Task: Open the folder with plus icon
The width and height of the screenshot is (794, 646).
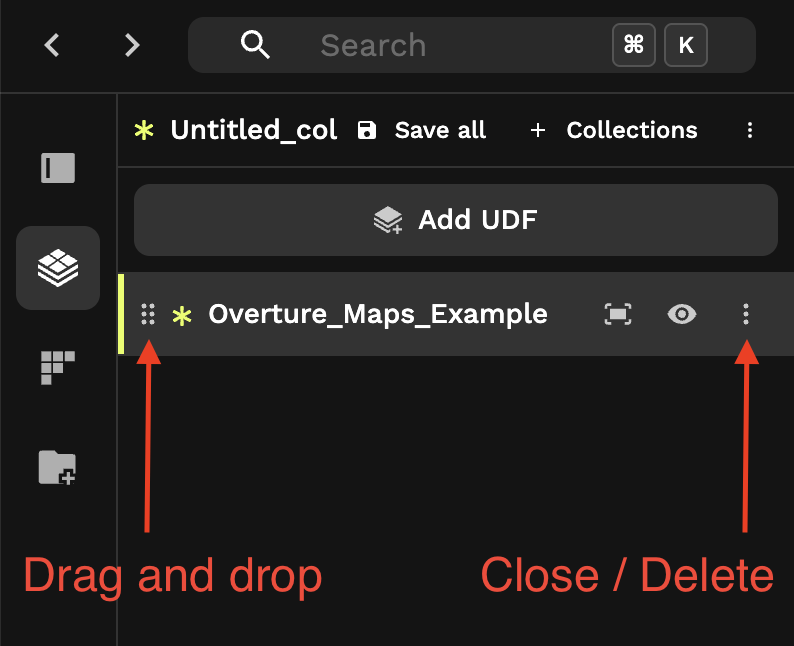Action: 58,467
